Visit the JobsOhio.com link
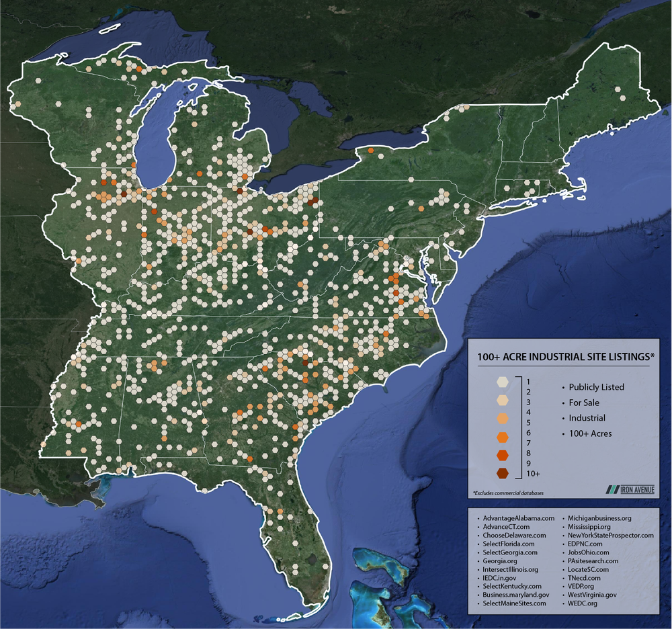Screen dimensions: 672x629 pyautogui.click(x=590, y=552)
